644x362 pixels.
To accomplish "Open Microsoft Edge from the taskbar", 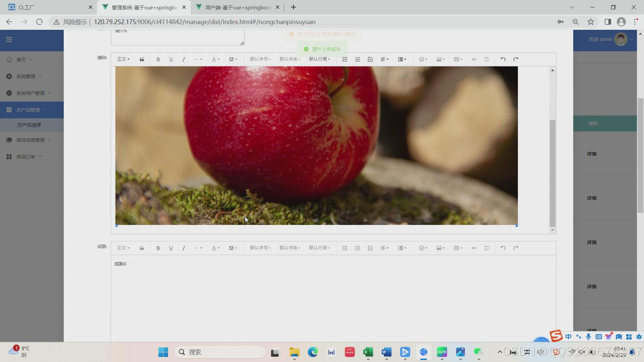I will click(313, 352).
